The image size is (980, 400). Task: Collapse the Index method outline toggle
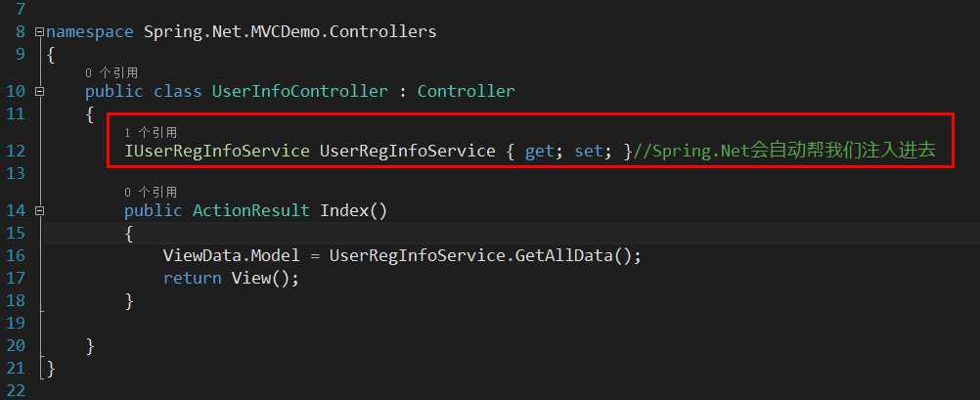pos(40,210)
